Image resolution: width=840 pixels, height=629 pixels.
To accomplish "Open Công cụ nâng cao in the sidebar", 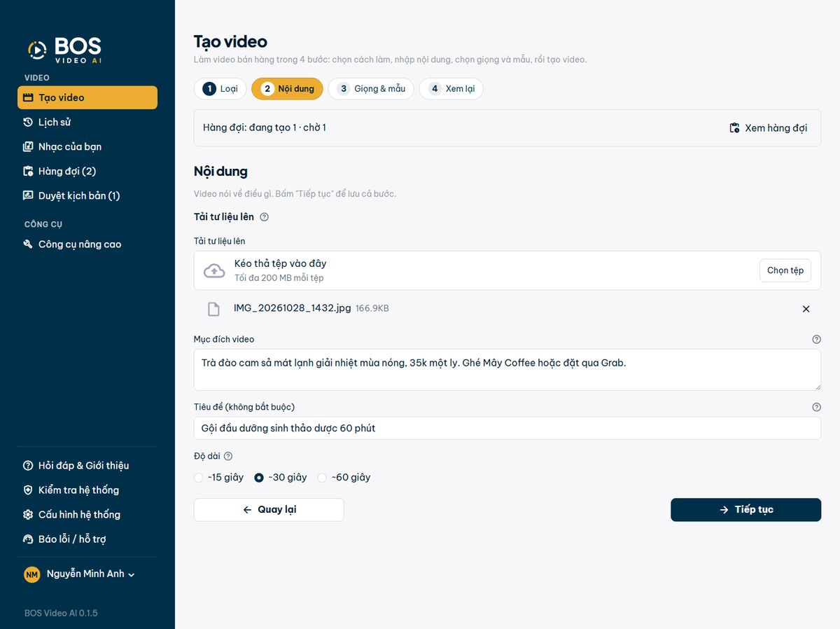I will pos(87,244).
